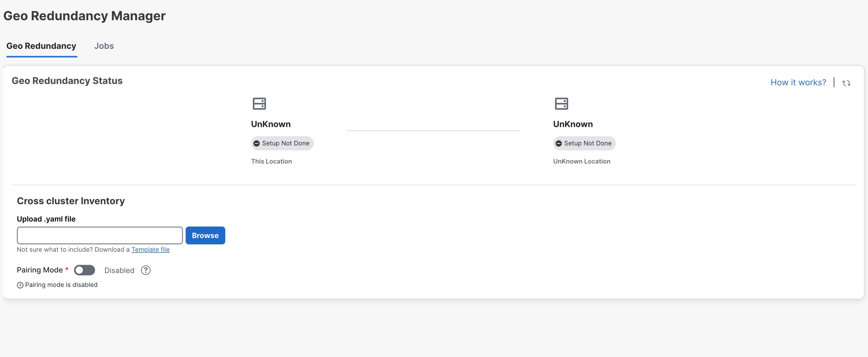Click the Disabled label next to toggle

119,270
